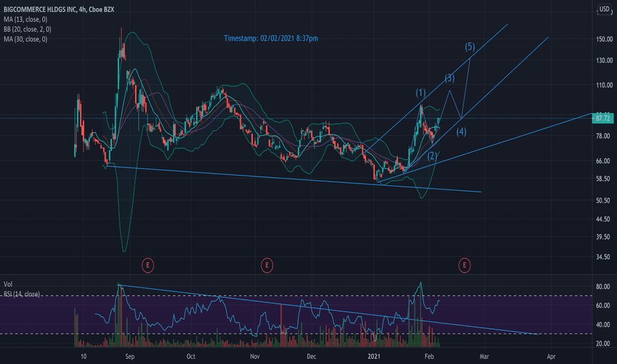This screenshot has width=617, height=364.
Task: Click the USD currency button
Action: click(604, 9)
